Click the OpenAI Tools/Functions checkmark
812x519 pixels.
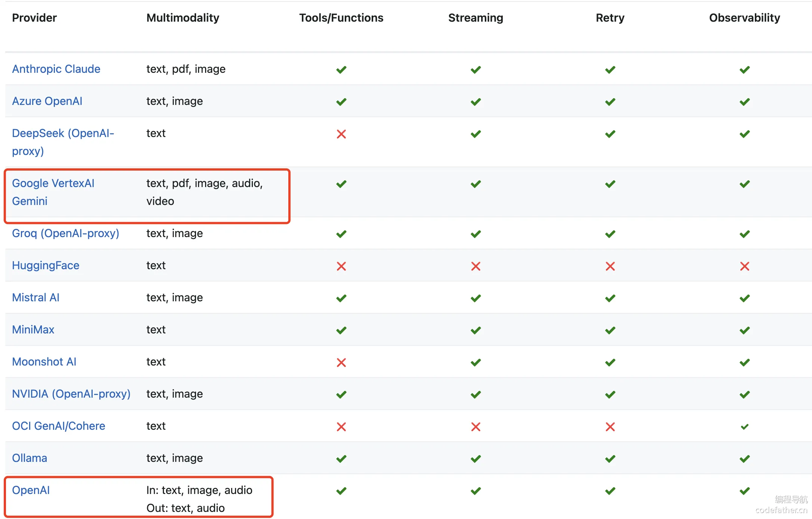[x=341, y=491]
